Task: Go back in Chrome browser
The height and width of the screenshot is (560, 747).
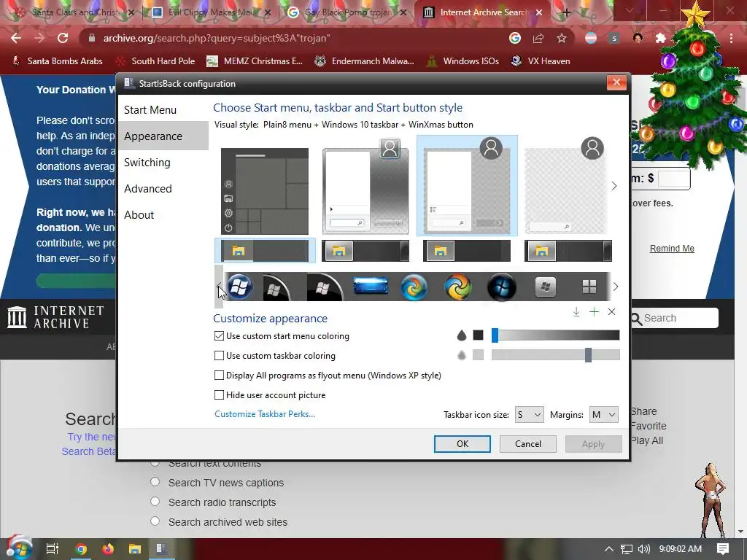Action: coord(16,38)
